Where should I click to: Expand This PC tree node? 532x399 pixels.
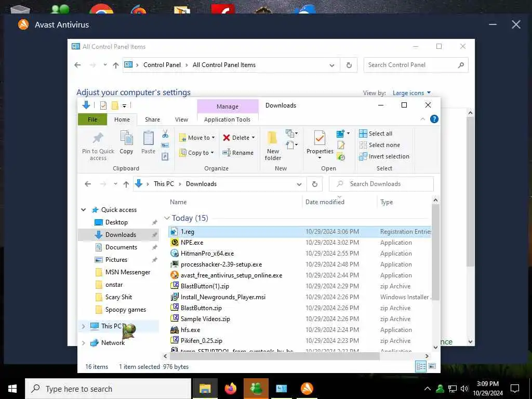click(x=84, y=326)
